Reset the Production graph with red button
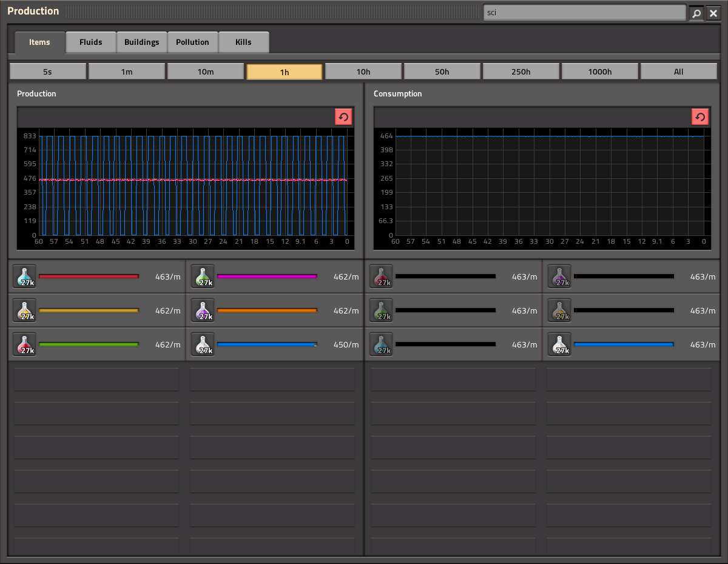 [x=343, y=117]
